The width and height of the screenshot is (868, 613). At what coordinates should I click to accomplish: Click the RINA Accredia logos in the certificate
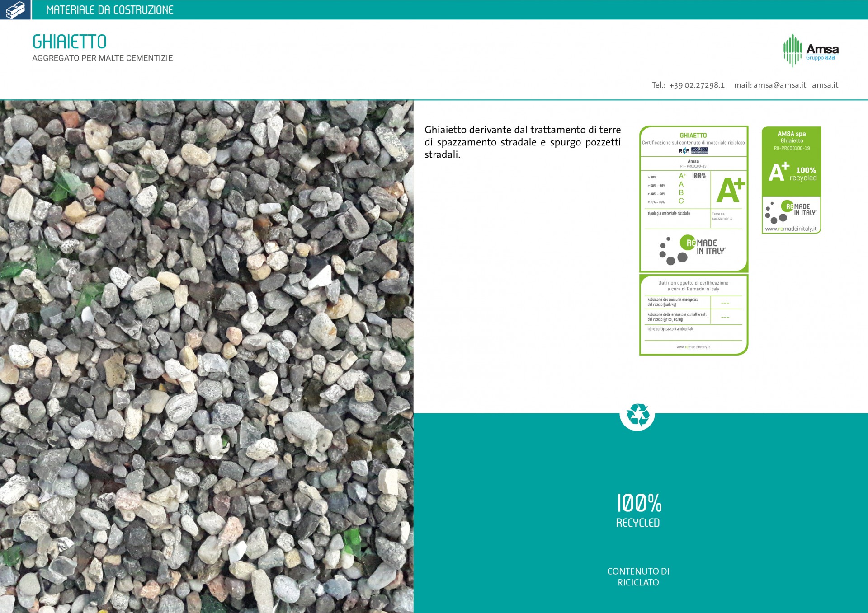[x=693, y=150]
